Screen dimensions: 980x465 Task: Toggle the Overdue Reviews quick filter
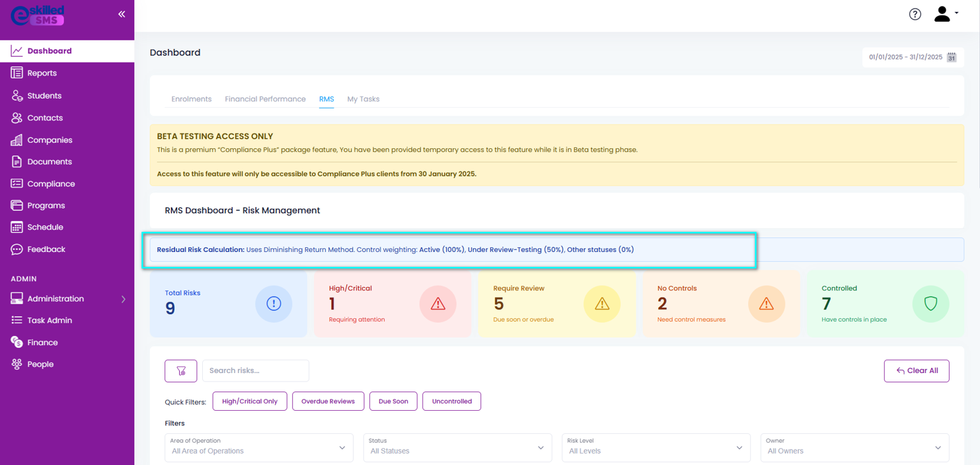coord(328,402)
